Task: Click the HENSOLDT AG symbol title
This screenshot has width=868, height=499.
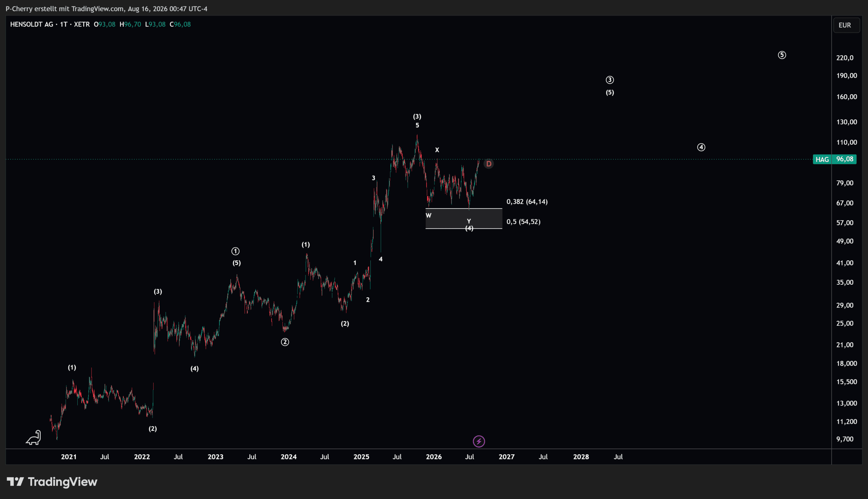Action: (32, 24)
